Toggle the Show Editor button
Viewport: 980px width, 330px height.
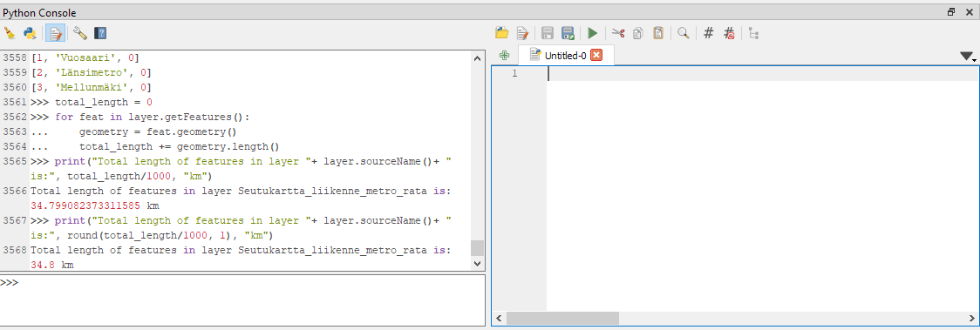coord(56,34)
